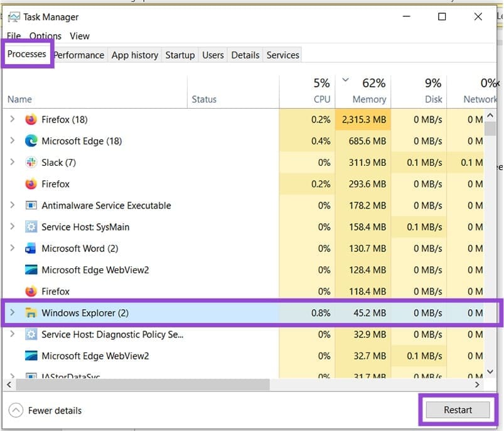Open the View menu

tap(79, 36)
